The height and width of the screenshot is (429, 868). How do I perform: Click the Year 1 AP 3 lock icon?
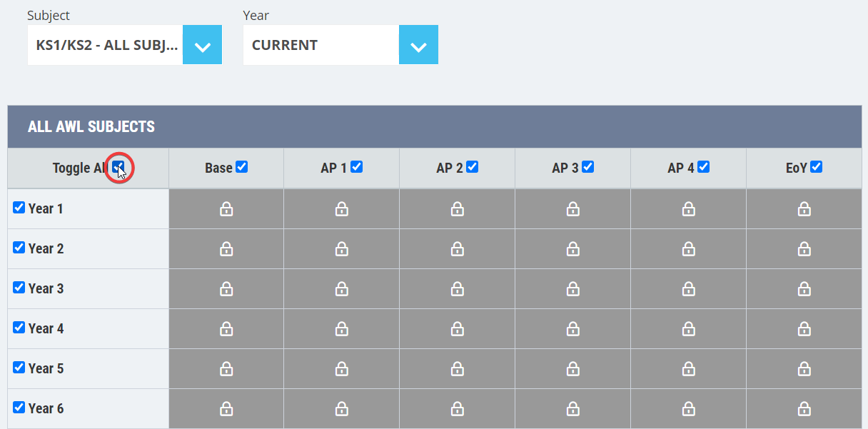coord(573,208)
